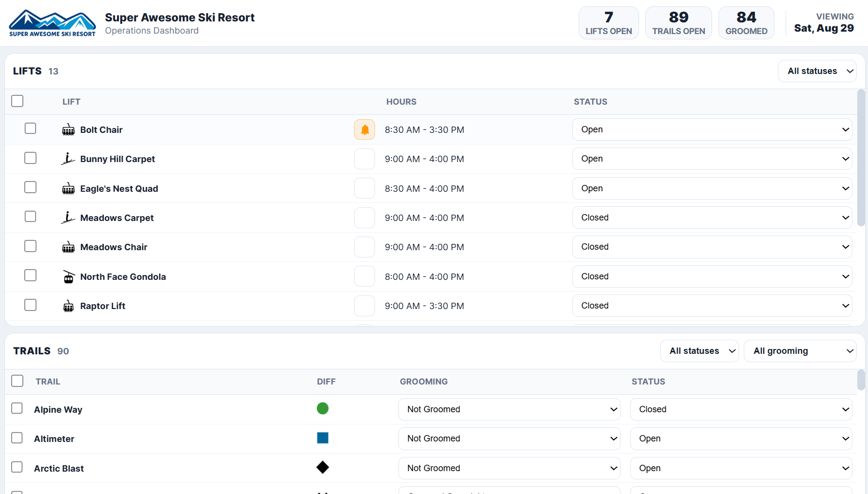Image resolution: width=868 pixels, height=494 pixels.
Task: Click the Super Awesome Ski Resort logo
Action: pyautogui.click(x=52, y=23)
